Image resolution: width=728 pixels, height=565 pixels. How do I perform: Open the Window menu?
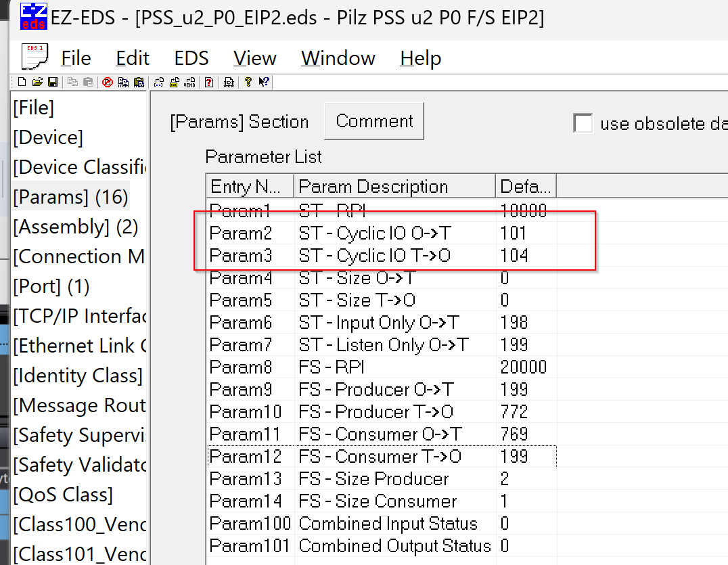(338, 58)
